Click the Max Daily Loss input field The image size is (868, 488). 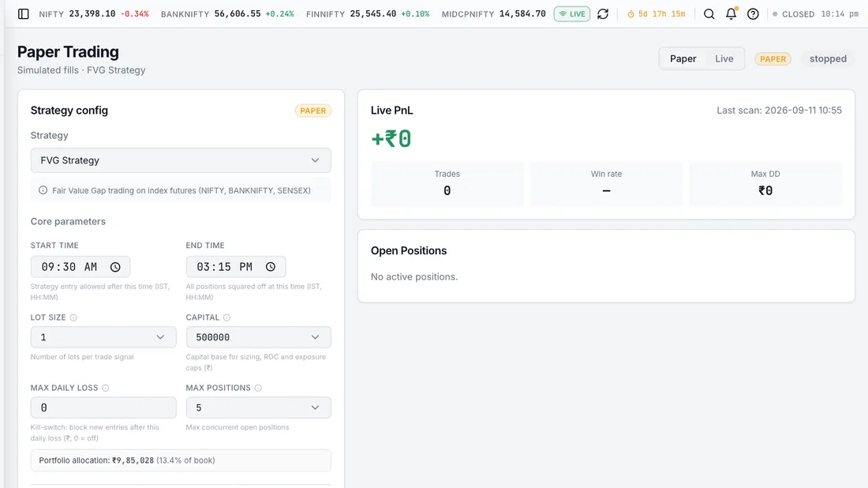coord(103,407)
